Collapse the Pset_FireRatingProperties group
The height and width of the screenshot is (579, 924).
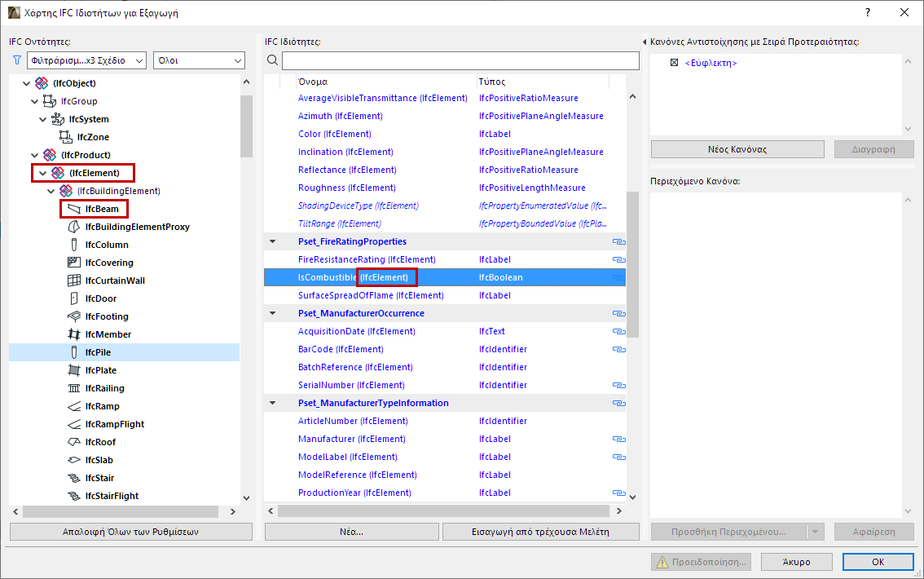(273, 241)
